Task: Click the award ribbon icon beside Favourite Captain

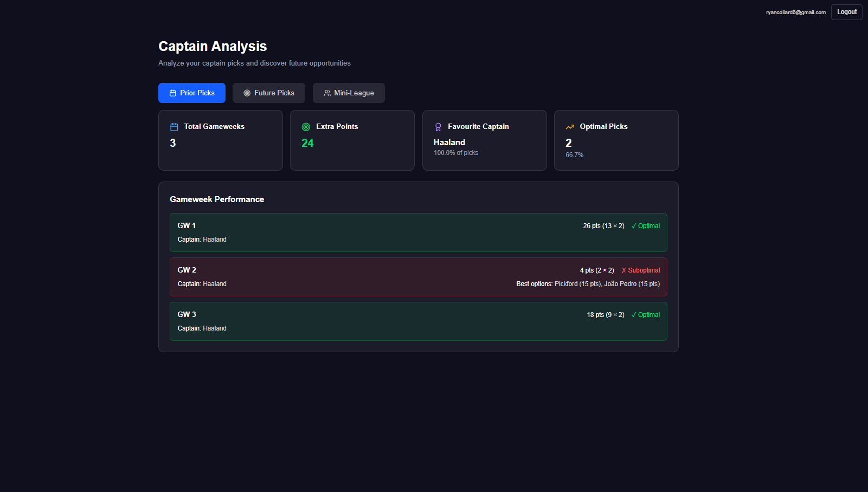Action: click(x=438, y=127)
